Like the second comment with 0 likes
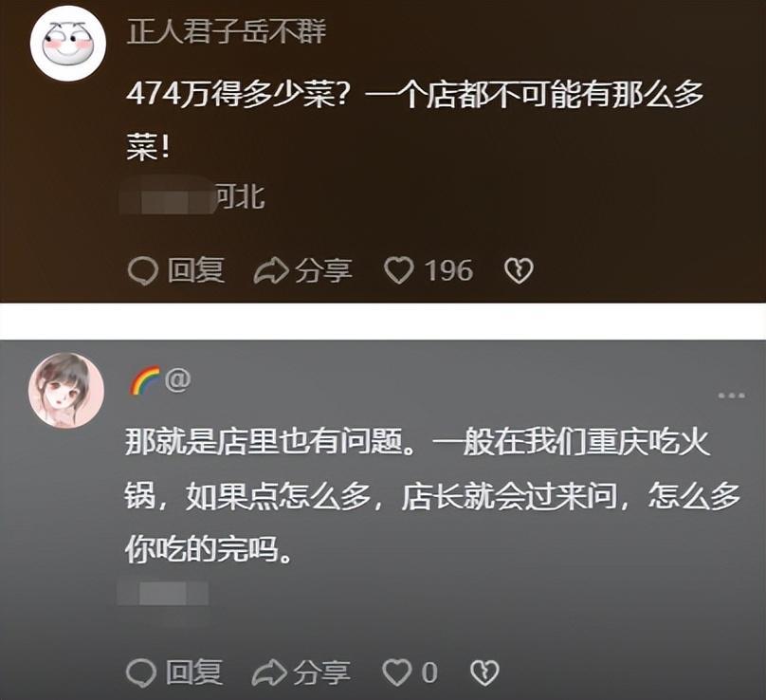766x700 pixels. pos(396,672)
